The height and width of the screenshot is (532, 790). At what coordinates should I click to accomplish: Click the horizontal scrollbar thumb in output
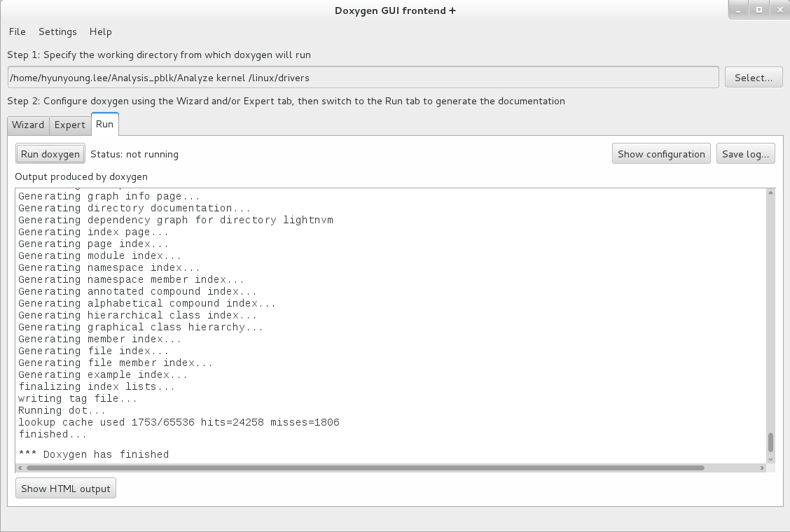[x=366, y=468]
